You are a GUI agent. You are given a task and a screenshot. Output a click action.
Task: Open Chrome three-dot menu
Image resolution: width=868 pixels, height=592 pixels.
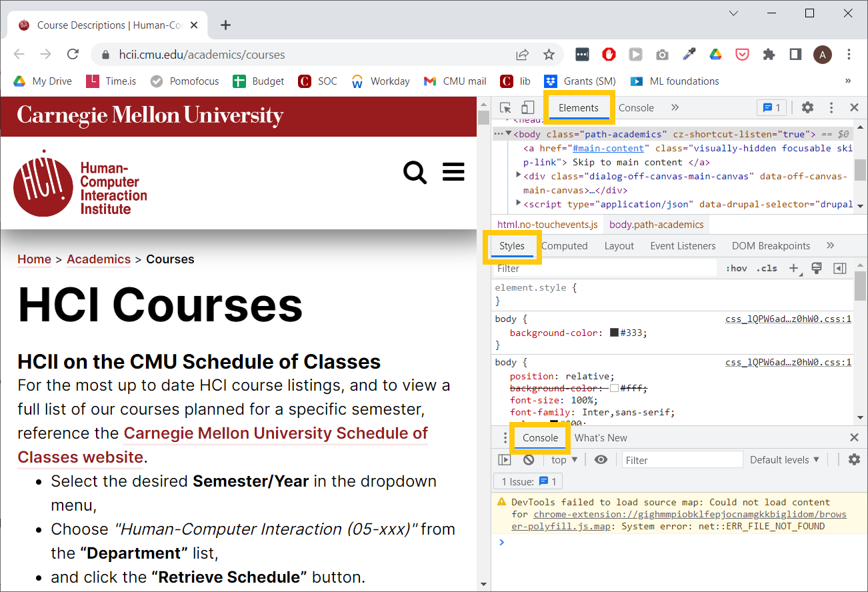coord(849,55)
